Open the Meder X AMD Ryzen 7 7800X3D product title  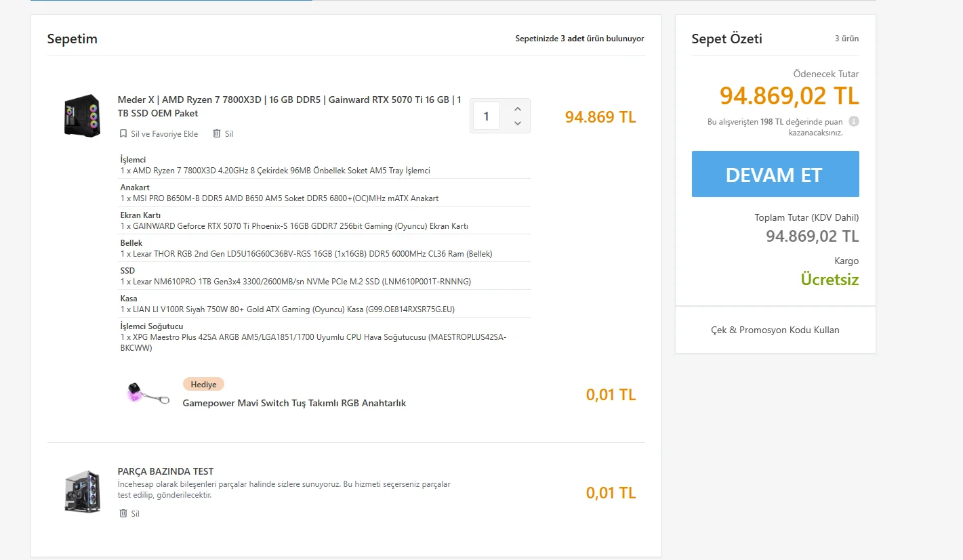click(x=289, y=106)
